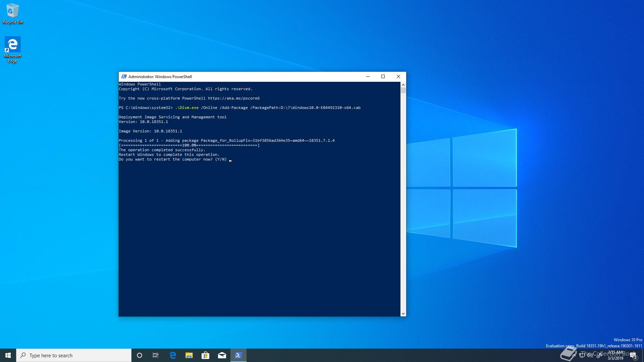Viewport: 644px width, 362px height.
Task: Open the Mail app from the taskbar
Action: click(x=222, y=355)
